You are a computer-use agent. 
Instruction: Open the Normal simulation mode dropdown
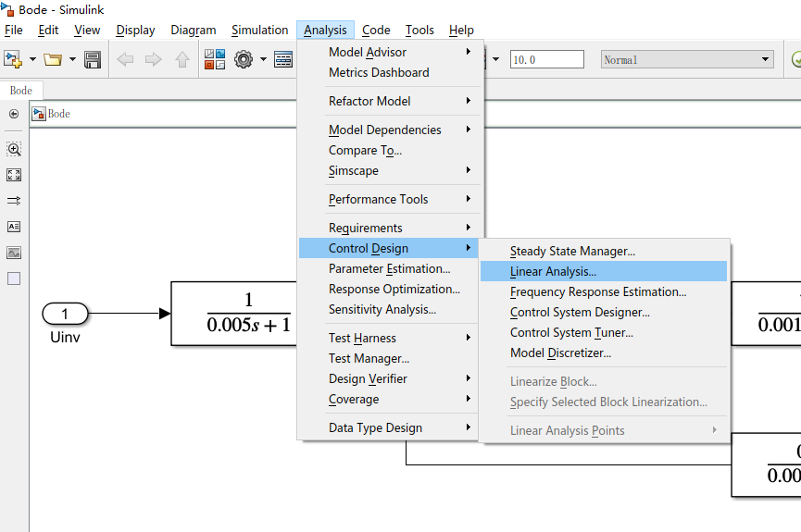(x=687, y=60)
